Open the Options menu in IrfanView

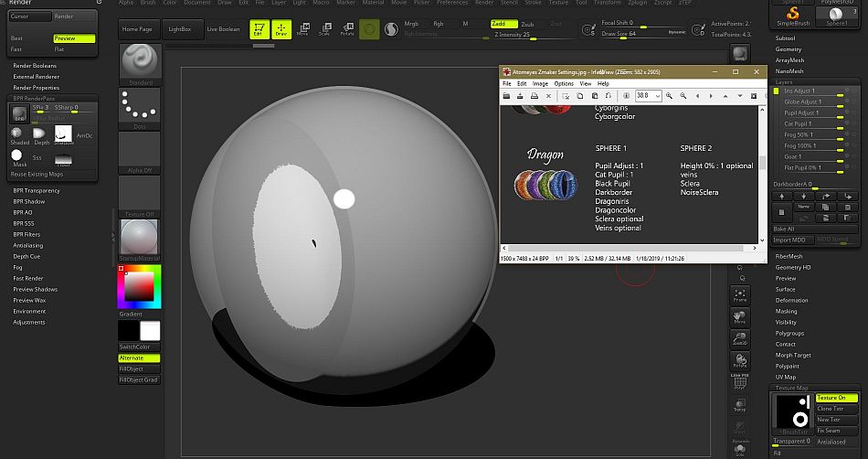(x=564, y=83)
